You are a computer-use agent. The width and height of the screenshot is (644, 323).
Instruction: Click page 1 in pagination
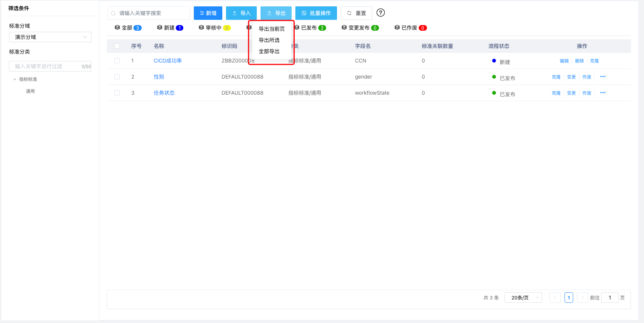pos(569,298)
